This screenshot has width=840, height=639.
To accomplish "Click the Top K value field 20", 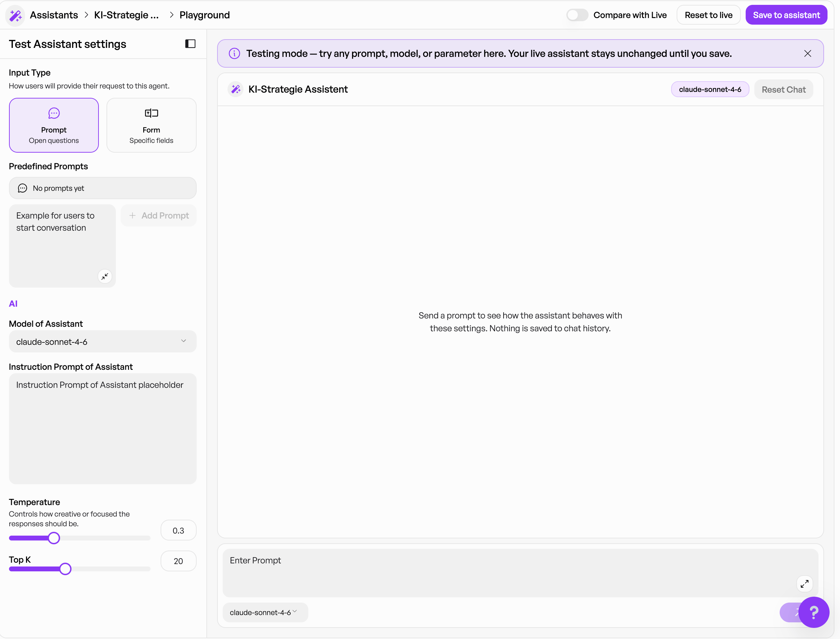I will tap(178, 561).
